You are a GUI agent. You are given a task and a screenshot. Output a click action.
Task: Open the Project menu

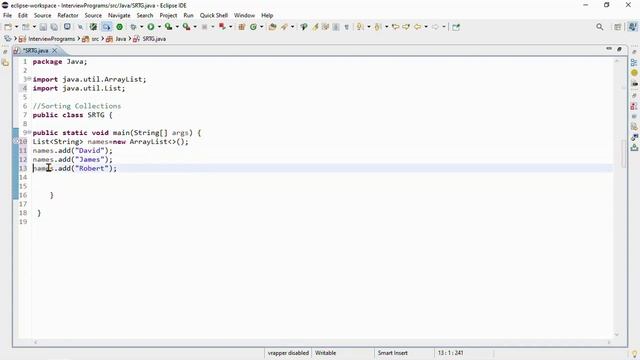click(x=168, y=16)
